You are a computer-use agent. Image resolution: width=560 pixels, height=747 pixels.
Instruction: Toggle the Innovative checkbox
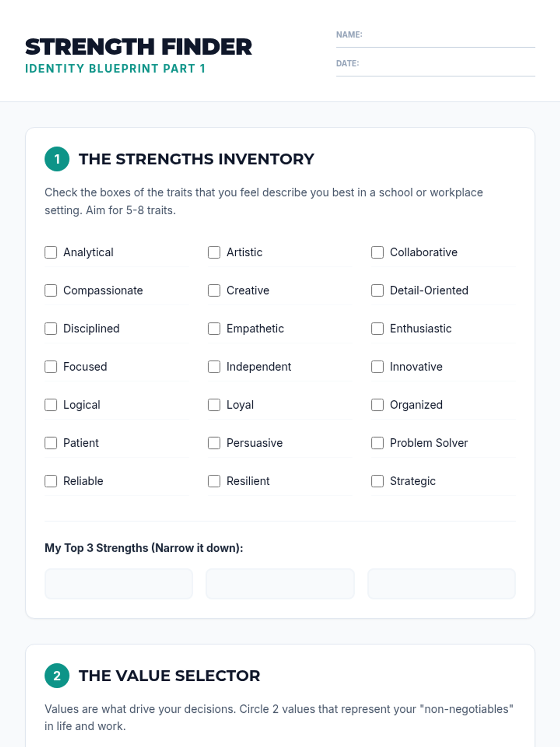(378, 367)
